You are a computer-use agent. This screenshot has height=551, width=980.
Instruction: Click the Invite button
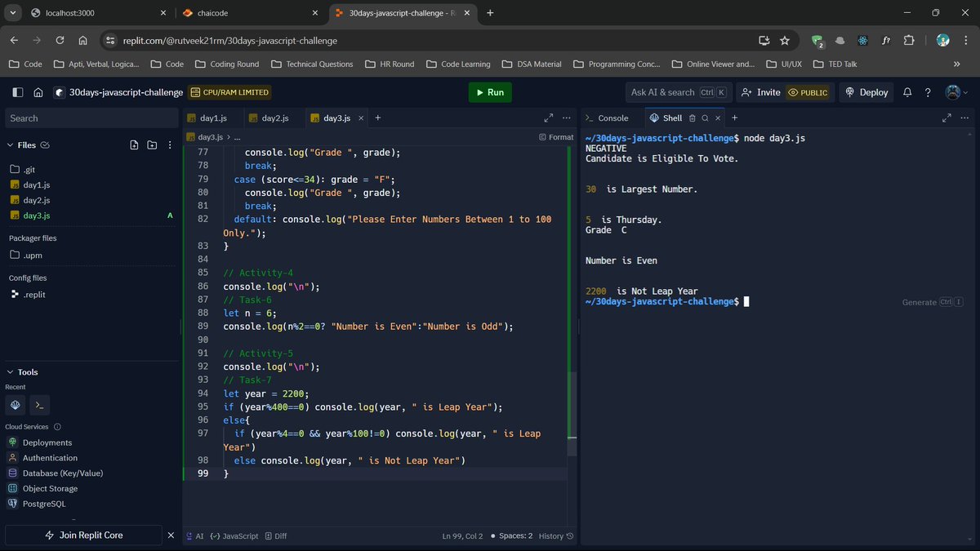click(760, 92)
